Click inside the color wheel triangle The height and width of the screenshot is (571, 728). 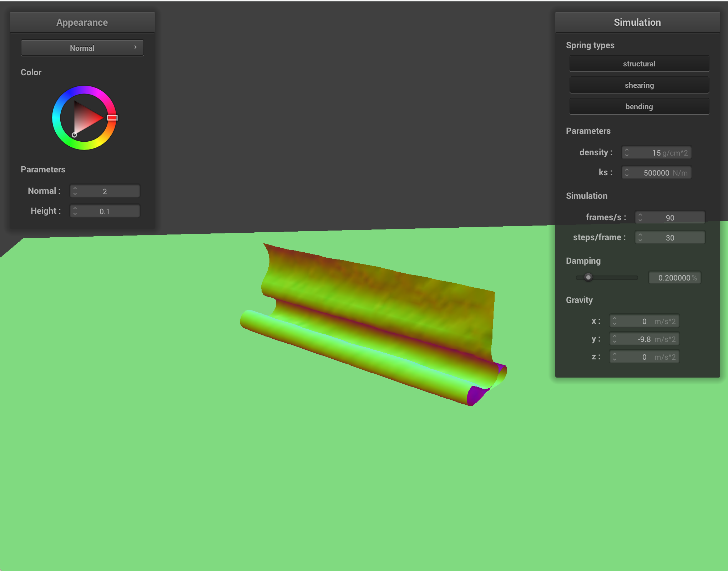point(84,118)
